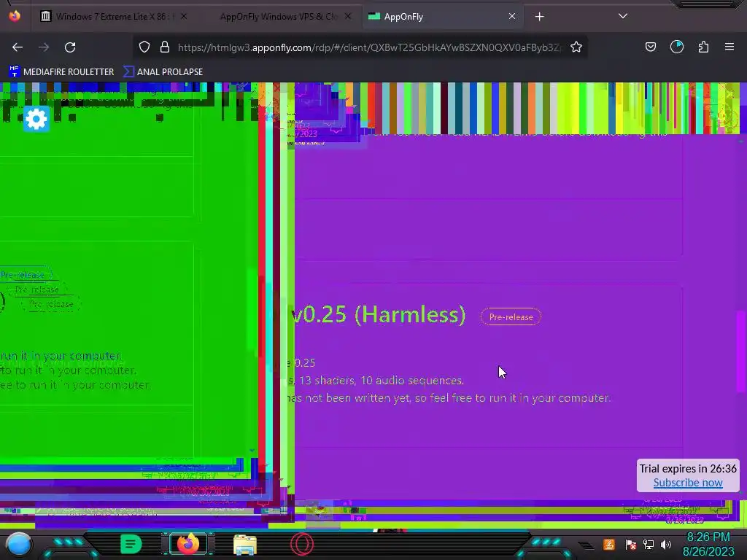View site security padlock info
The width and height of the screenshot is (747, 560).
click(x=165, y=47)
